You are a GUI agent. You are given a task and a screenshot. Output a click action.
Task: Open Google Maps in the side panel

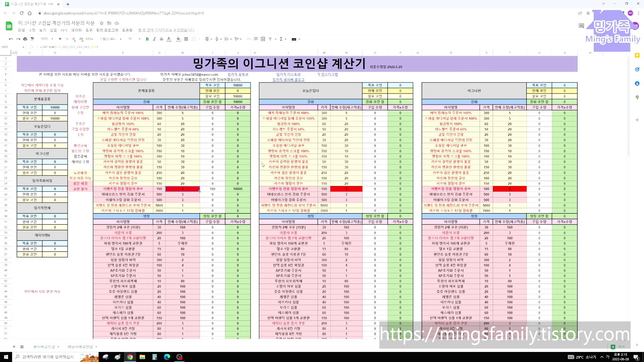pyautogui.click(x=637, y=98)
